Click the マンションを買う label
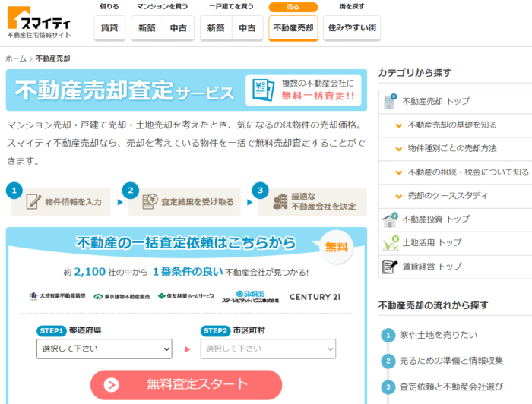 (162, 6)
